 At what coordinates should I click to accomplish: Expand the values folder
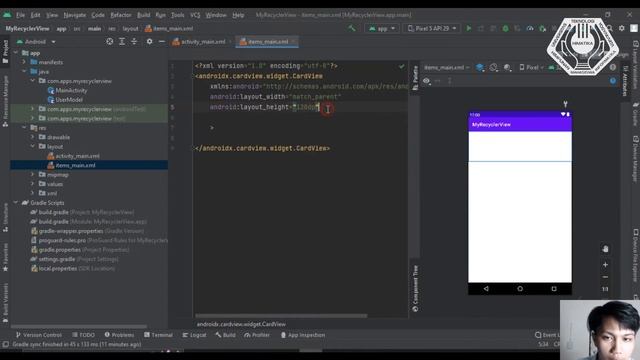coord(33,184)
